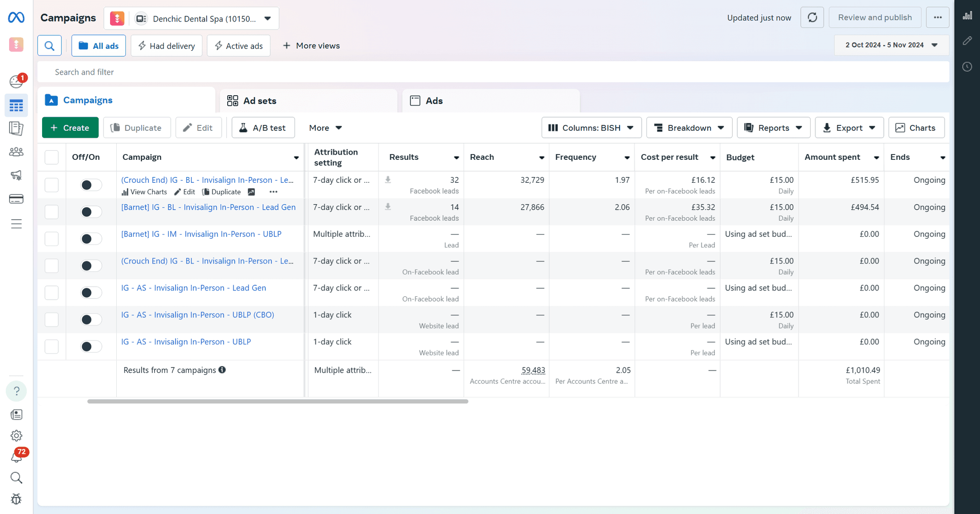
Task: Tick the select-all header checkbox
Action: click(51, 157)
